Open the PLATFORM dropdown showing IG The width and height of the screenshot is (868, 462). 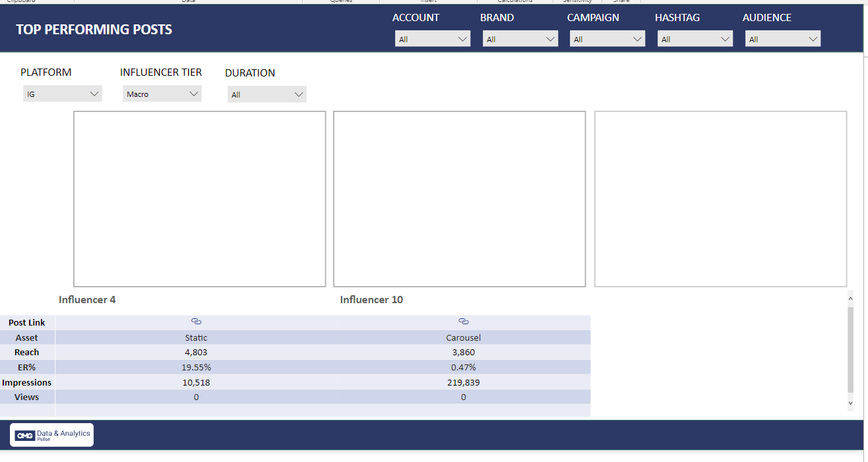tap(63, 94)
